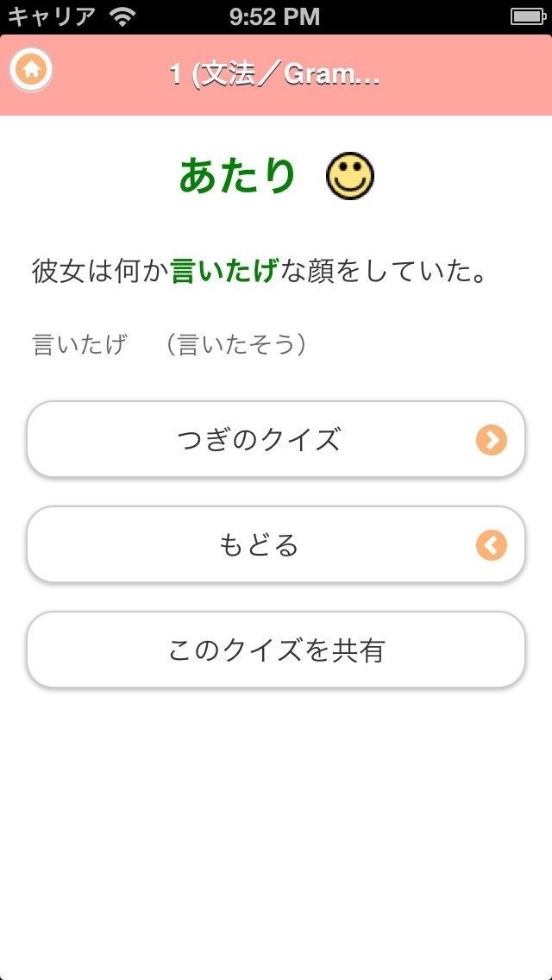Image resolution: width=552 pixels, height=980 pixels.
Task: Go to the next quiz via つぎのクイズ
Action: (x=276, y=440)
